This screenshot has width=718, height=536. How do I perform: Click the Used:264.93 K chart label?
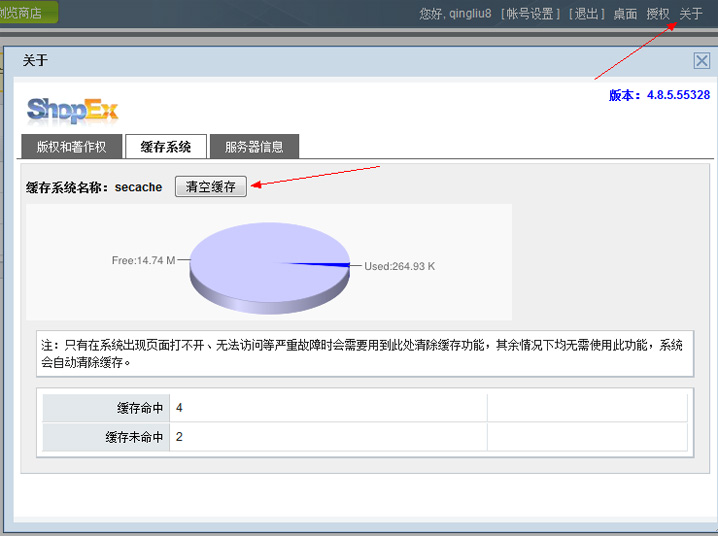click(x=399, y=266)
